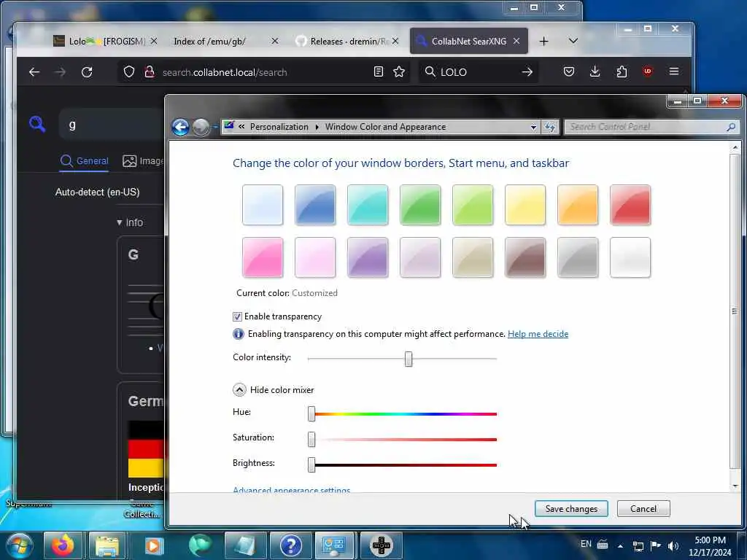Viewport: 747px width, 560px height.
Task: Switch to the Lolo [FROGISM] tab
Action: [106, 42]
